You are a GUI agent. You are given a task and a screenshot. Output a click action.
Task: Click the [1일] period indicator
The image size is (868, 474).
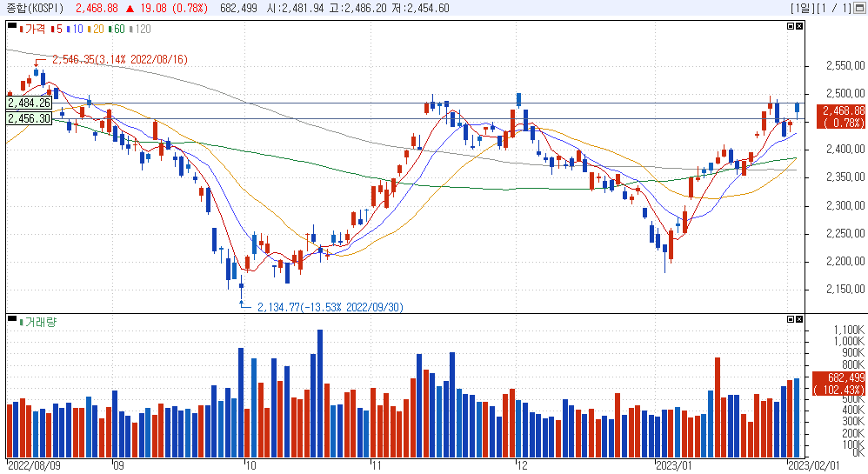[x=804, y=9]
